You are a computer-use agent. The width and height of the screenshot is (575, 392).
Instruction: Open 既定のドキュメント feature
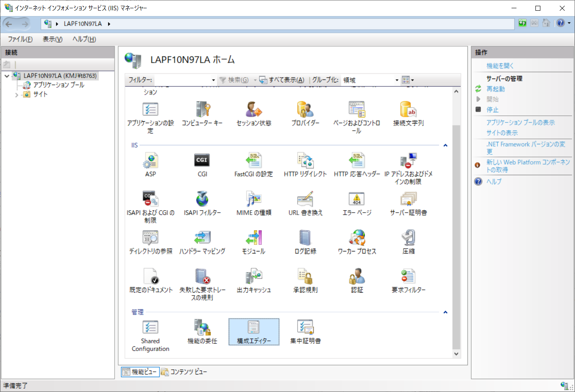150,281
